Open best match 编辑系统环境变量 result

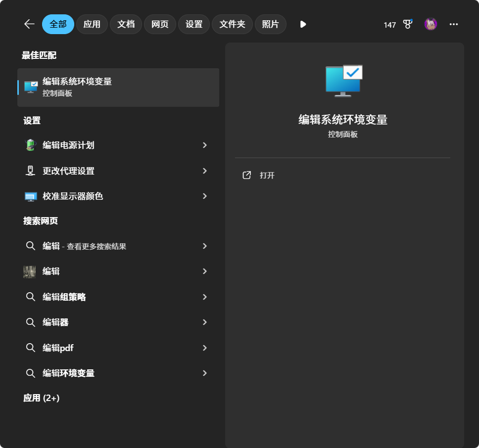click(x=118, y=88)
